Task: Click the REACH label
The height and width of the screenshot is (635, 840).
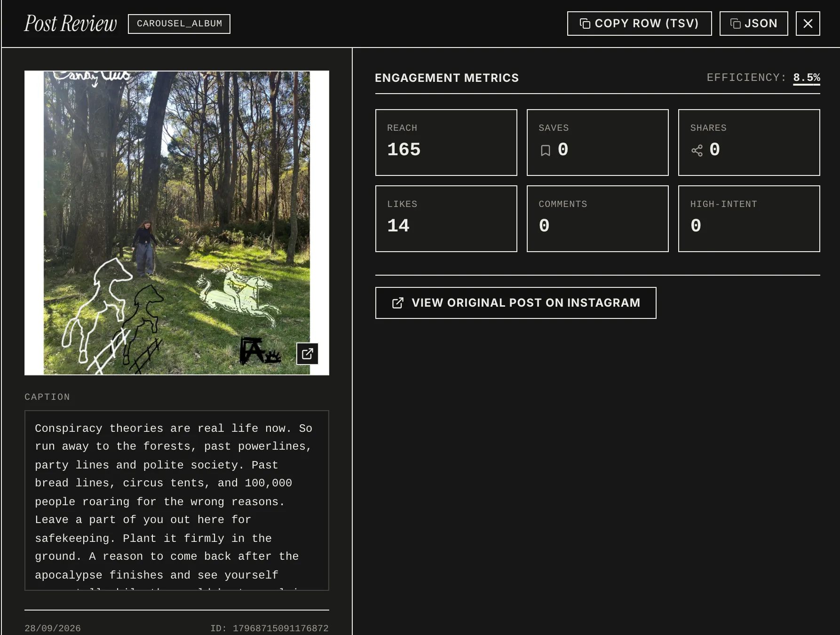Action: (x=402, y=128)
